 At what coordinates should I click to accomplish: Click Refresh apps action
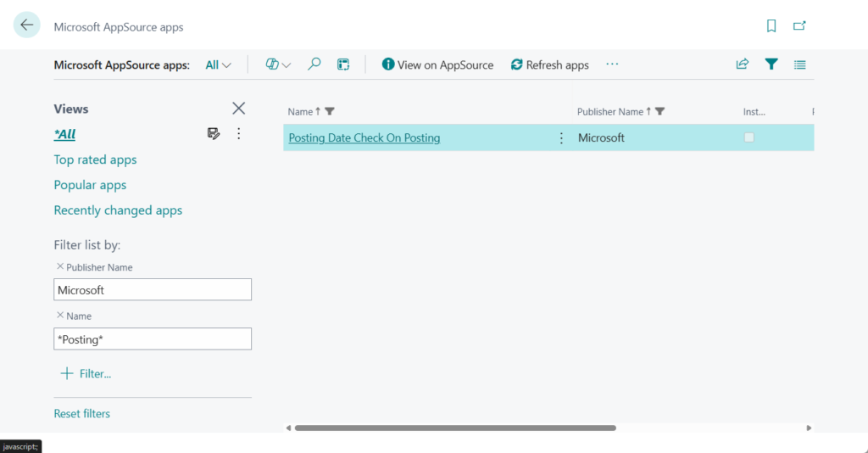tap(549, 64)
